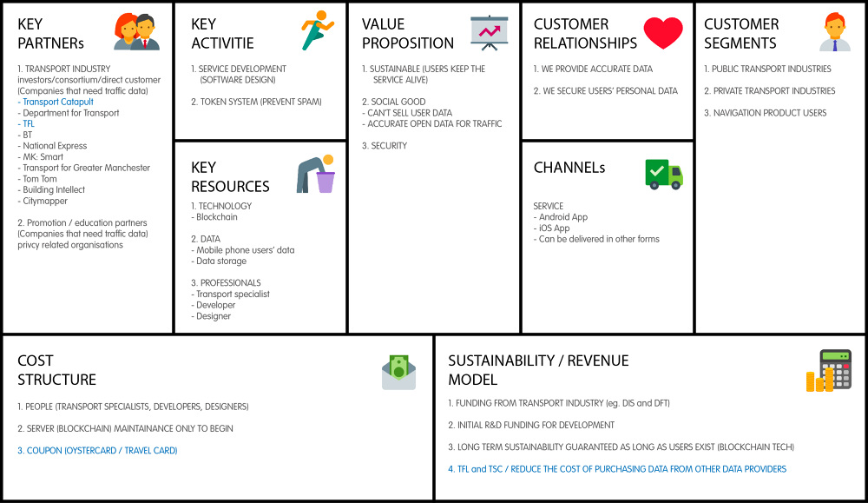This screenshot has width=868, height=503.
Task: Click the Value Proposition presentation chart icon
Action: [x=490, y=32]
